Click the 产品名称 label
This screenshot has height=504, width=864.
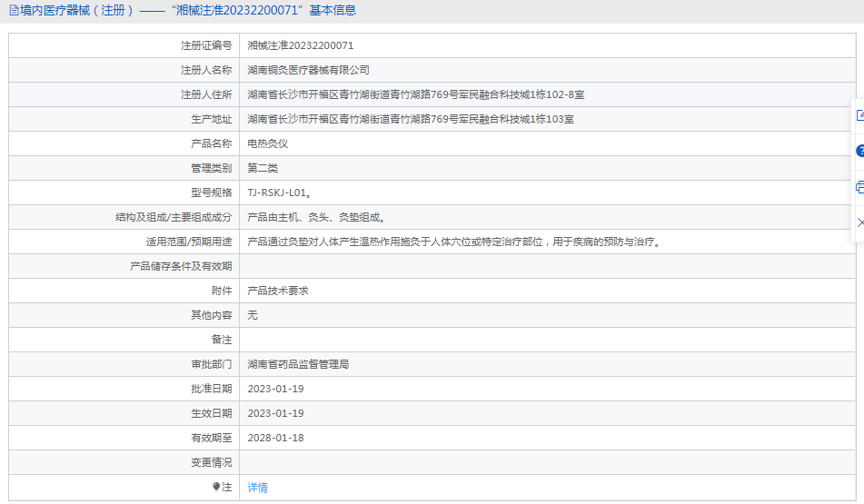pyautogui.click(x=212, y=143)
